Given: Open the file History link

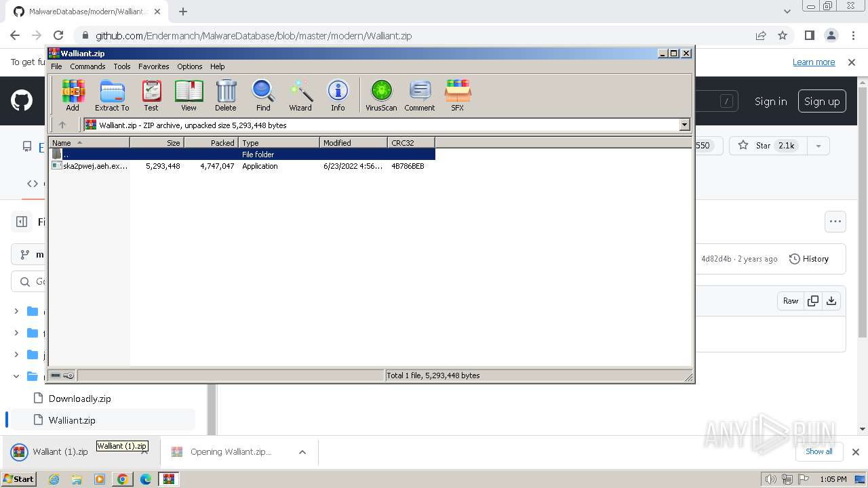Looking at the screenshot, I should tap(809, 259).
